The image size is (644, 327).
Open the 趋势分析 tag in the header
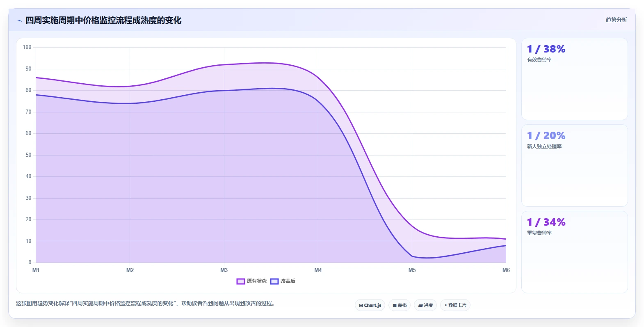pyautogui.click(x=616, y=20)
